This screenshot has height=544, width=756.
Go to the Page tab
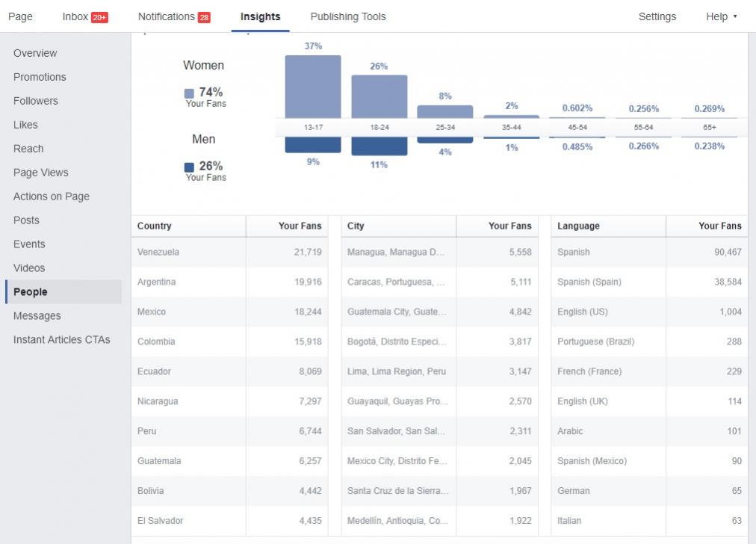pos(20,16)
